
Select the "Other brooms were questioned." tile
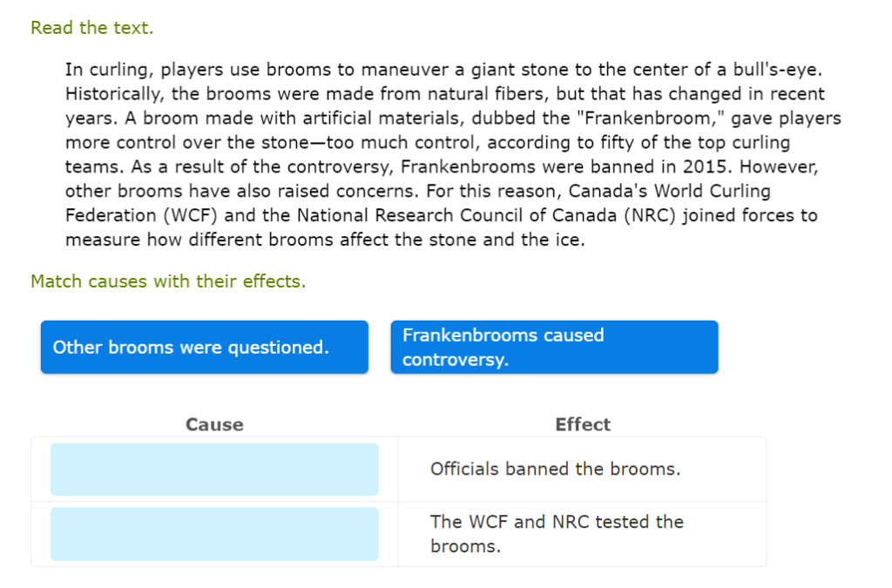click(204, 348)
